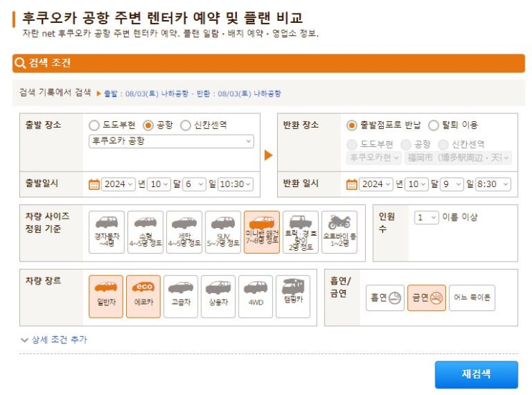Select the 공항 departure radio button
Viewport: 532px width, 395px height.
coord(148,125)
